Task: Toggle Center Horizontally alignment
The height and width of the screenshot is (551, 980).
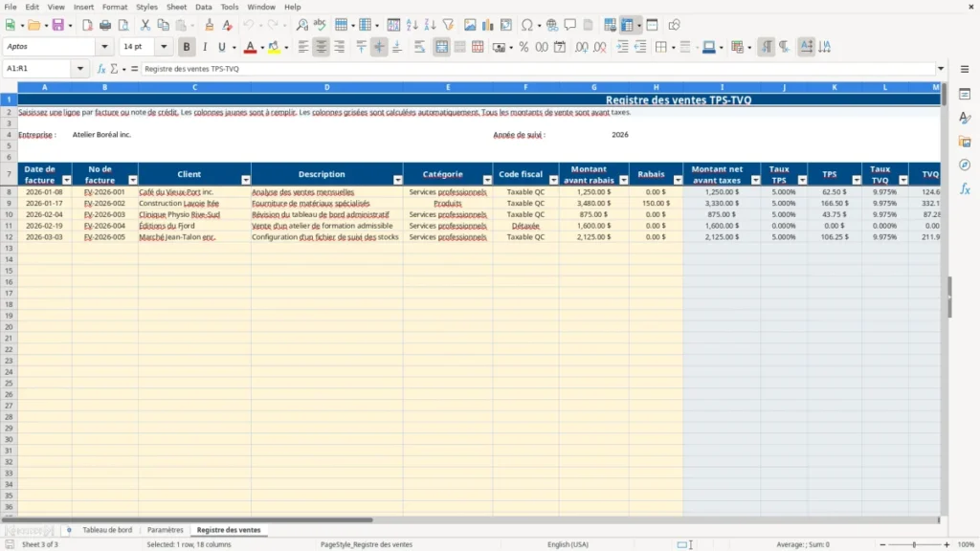Action: [x=322, y=47]
